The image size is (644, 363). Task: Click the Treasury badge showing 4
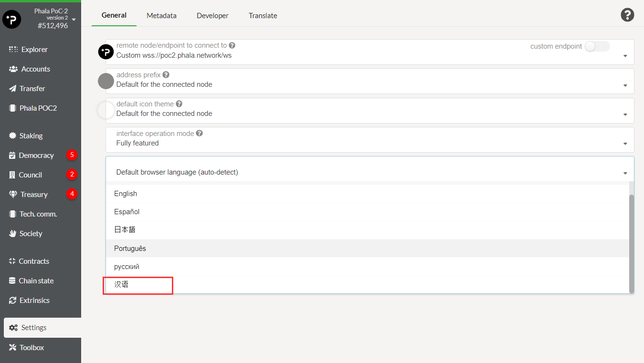pos(72,194)
